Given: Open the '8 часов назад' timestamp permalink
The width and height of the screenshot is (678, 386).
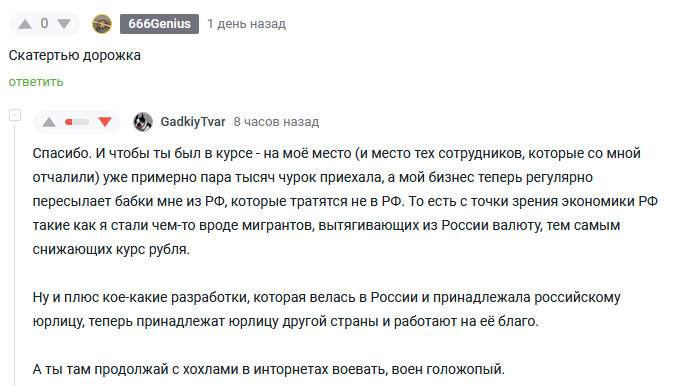Looking at the screenshot, I should 276,122.
